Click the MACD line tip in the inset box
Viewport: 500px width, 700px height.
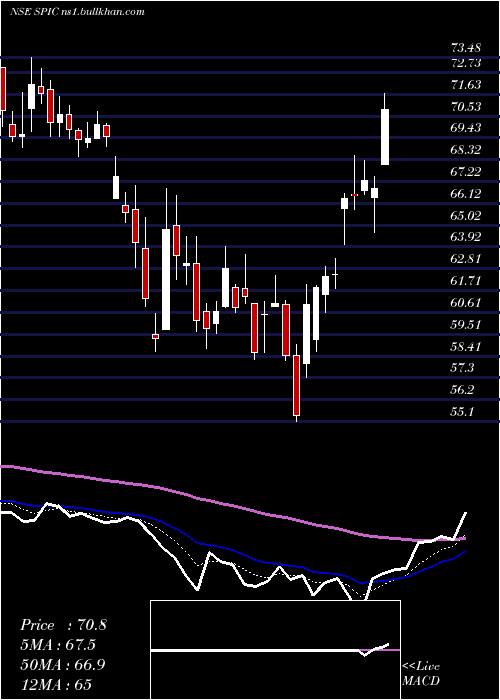click(x=388, y=644)
